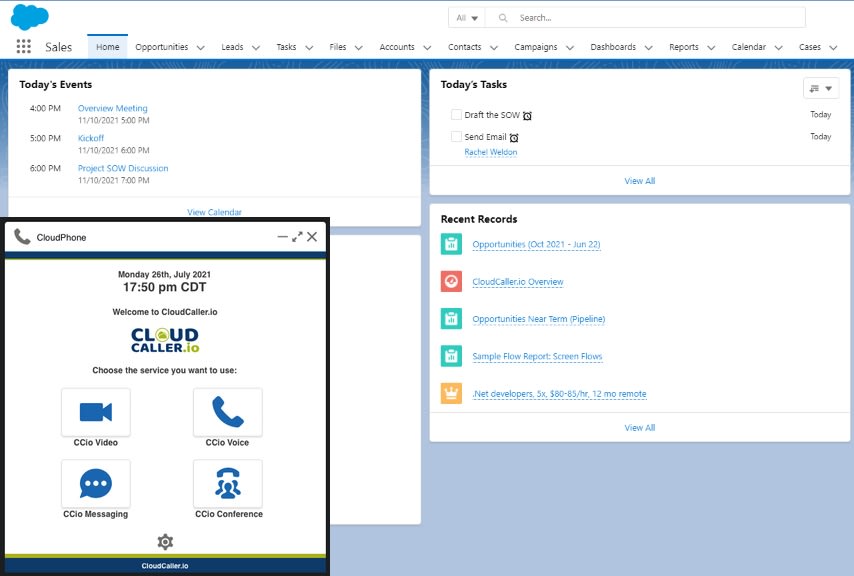Image resolution: width=854 pixels, height=576 pixels.
Task: Open CCio Conference service
Action: 228,483
